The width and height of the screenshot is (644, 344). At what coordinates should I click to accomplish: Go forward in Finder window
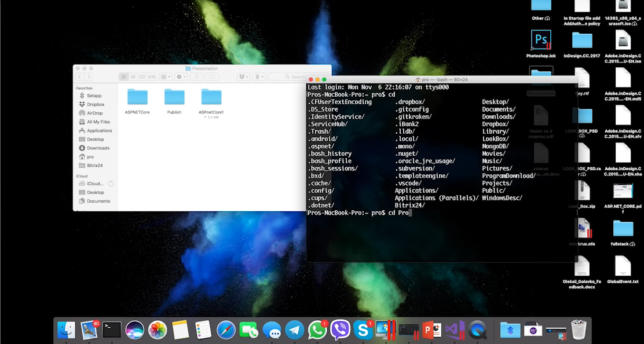click(x=89, y=77)
